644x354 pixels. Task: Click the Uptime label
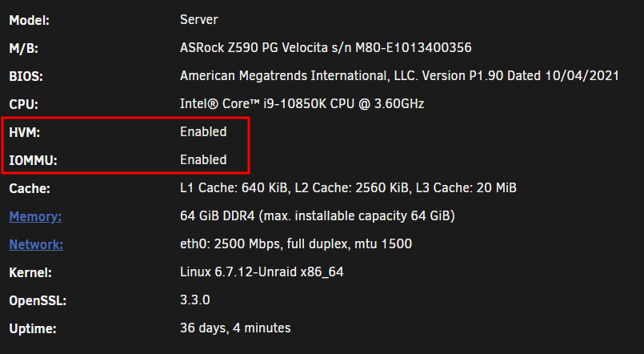click(x=33, y=329)
